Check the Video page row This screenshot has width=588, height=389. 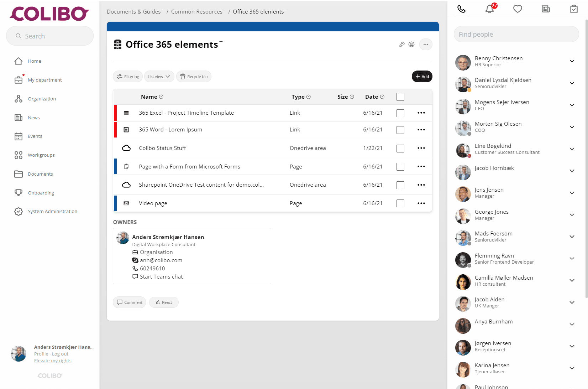click(400, 203)
